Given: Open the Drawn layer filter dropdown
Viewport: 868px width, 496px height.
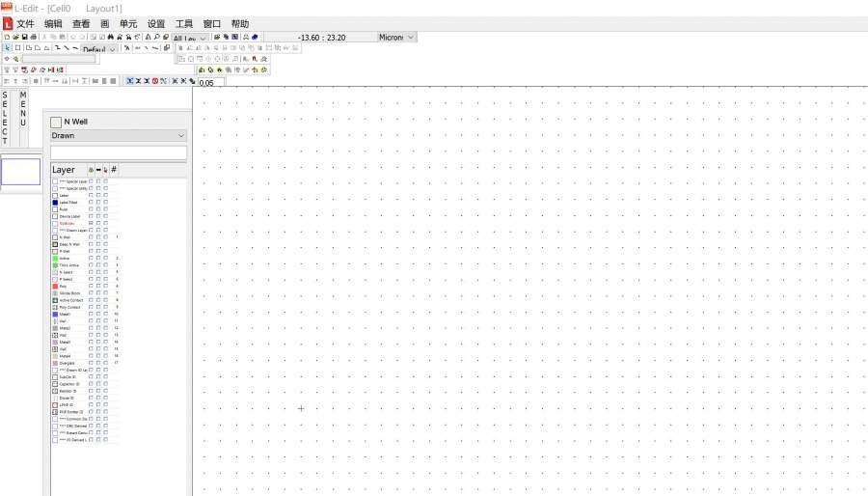Looking at the screenshot, I should [x=119, y=136].
